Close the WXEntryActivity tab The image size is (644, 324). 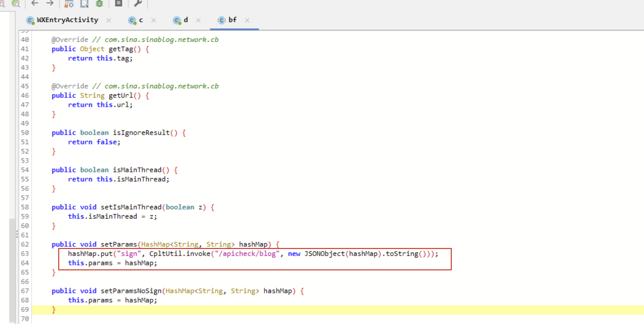[108, 20]
